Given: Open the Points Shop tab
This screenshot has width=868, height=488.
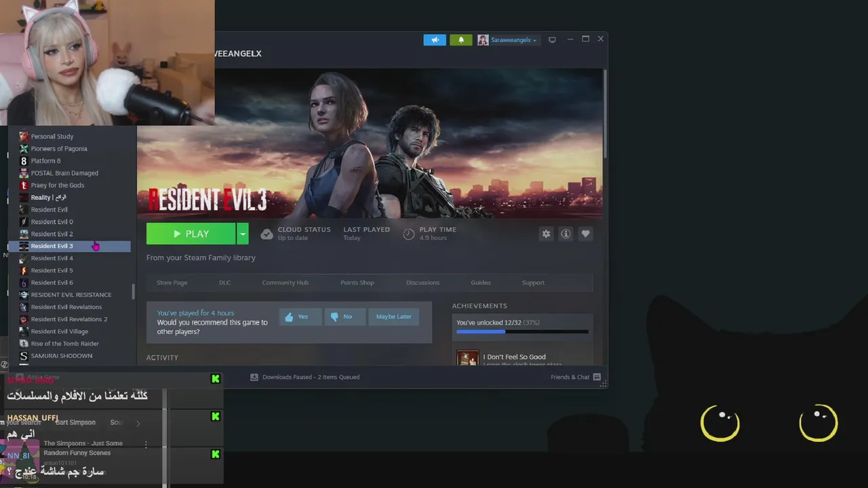Looking at the screenshot, I should 357,283.
